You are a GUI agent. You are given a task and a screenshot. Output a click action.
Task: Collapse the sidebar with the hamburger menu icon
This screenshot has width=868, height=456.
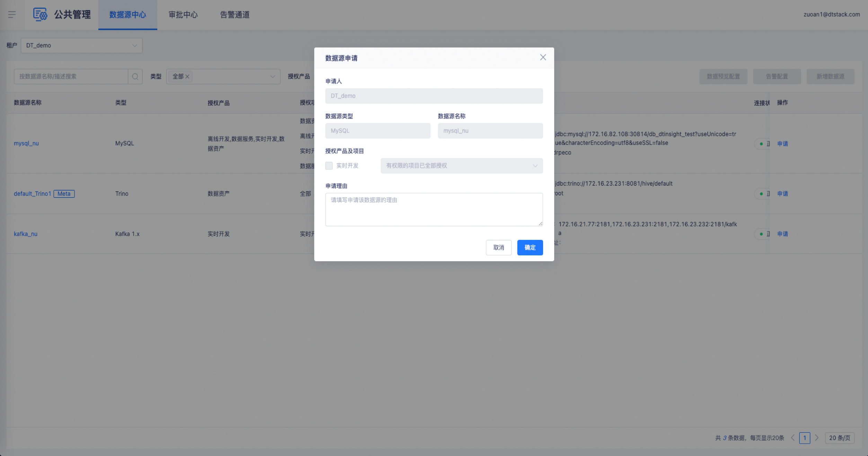(x=12, y=15)
